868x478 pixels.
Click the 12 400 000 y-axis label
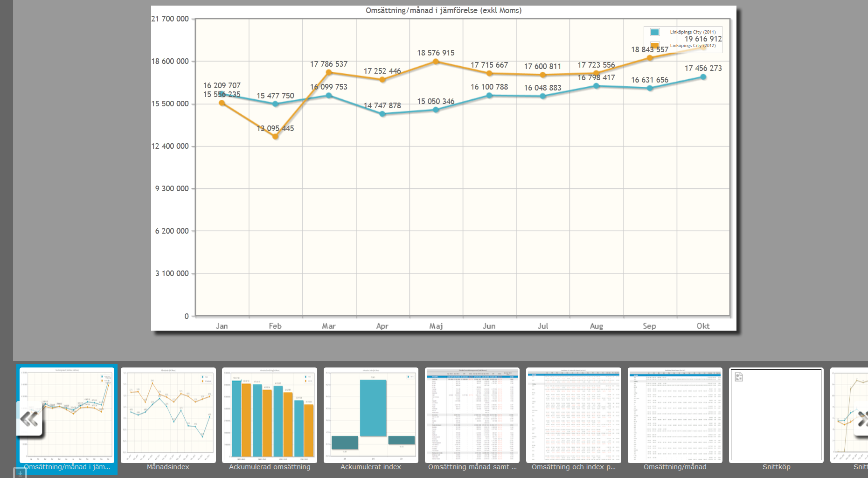point(170,146)
